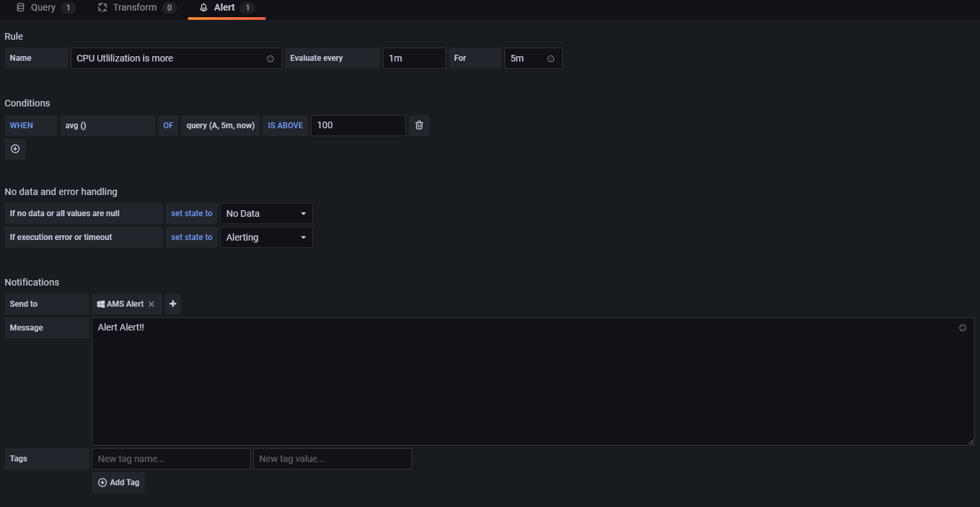Image resolution: width=980 pixels, height=507 pixels.
Task: Delete the condition with trash icon
Action: tap(419, 126)
